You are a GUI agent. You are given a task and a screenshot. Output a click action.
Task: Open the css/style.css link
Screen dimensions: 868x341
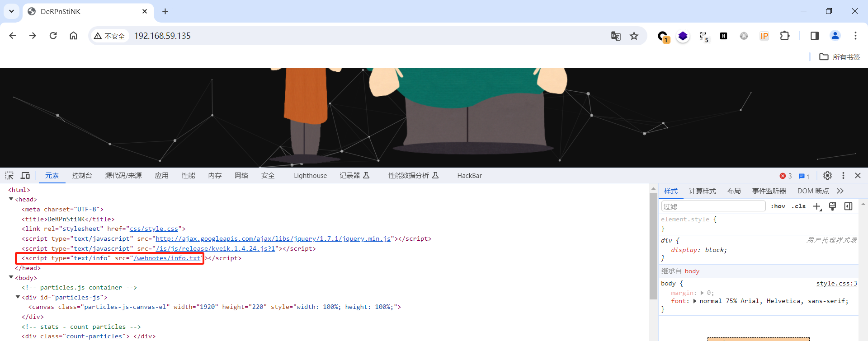(x=154, y=229)
